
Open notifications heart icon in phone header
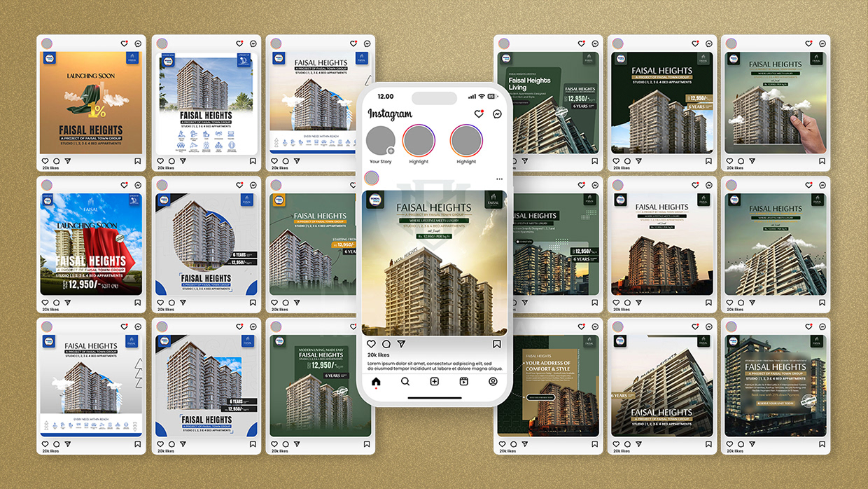479,113
